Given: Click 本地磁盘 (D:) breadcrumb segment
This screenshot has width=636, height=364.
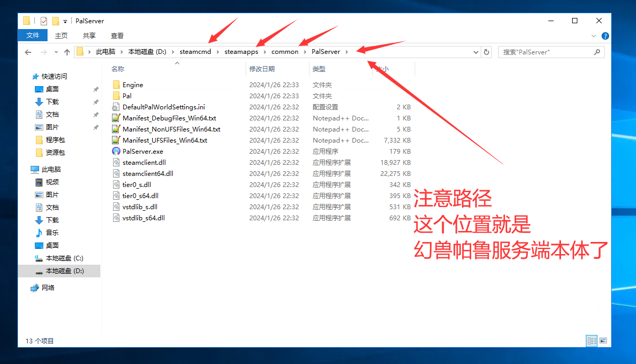Looking at the screenshot, I should pos(147,52).
